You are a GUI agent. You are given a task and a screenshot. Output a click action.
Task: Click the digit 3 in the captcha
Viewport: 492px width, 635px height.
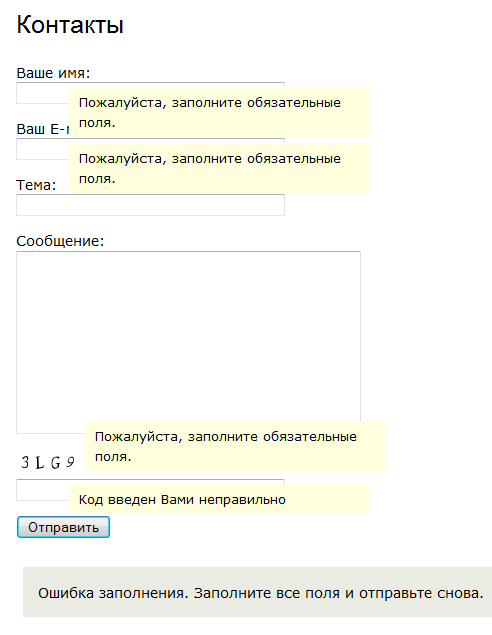click(x=25, y=462)
